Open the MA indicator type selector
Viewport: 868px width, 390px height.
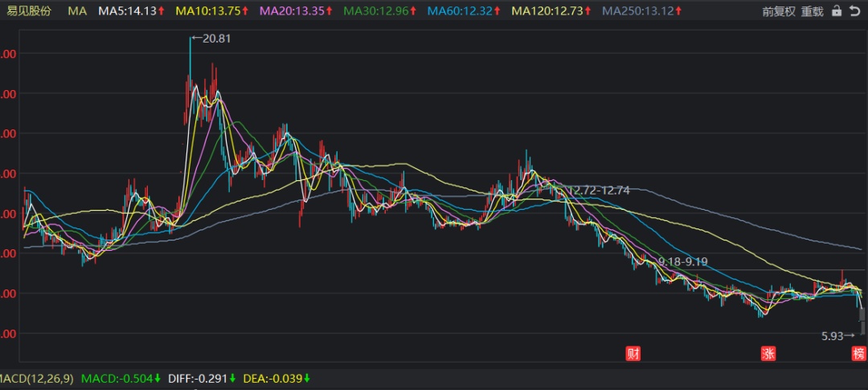[77, 11]
